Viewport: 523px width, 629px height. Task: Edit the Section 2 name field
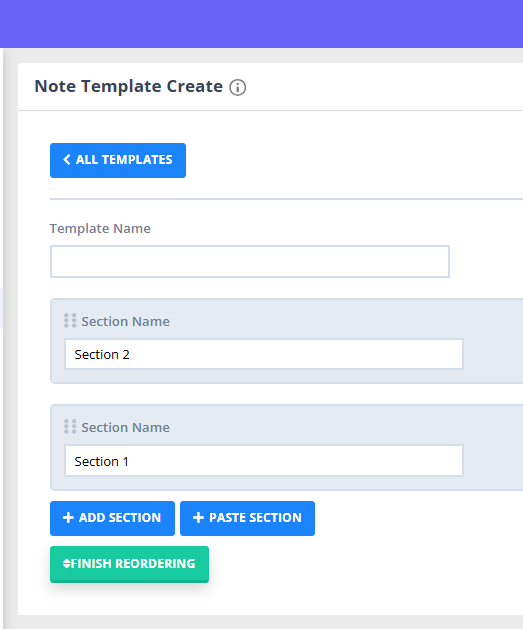click(264, 354)
